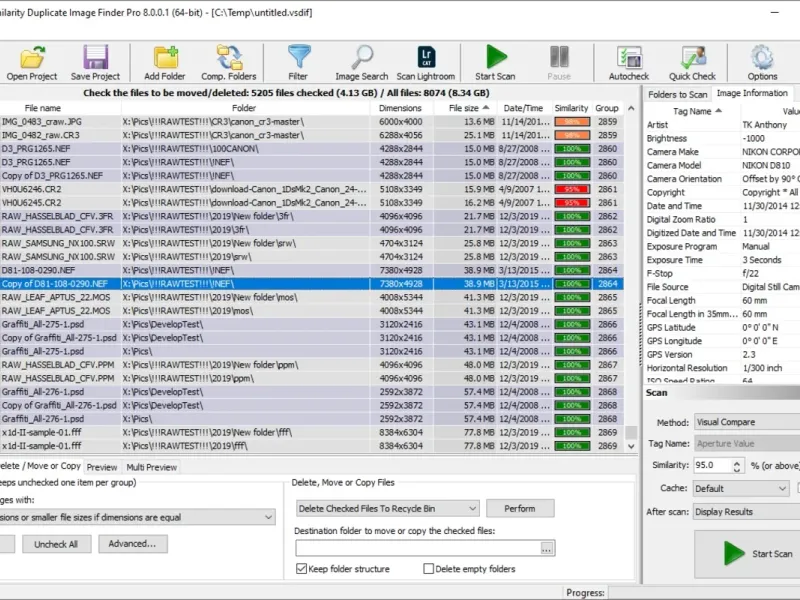
Task: Switch to the Folders to Scan tab
Action: [x=677, y=94]
